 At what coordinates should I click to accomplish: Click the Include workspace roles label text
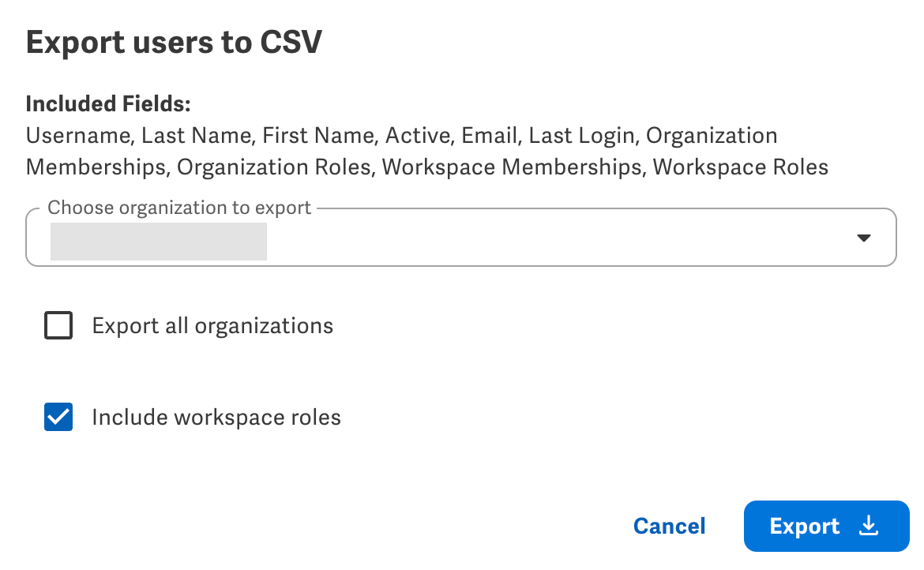click(216, 417)
